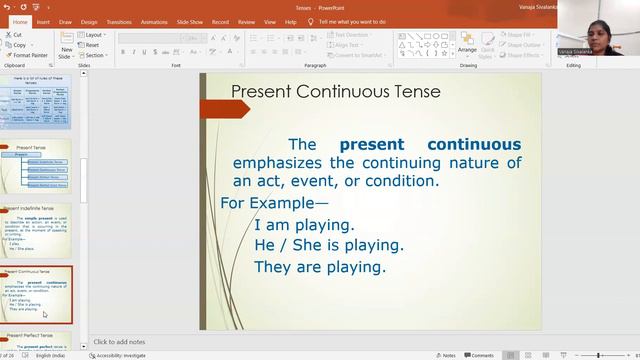Open the Animations tab
Screen dimensions: 640x360
pos(154,22)
